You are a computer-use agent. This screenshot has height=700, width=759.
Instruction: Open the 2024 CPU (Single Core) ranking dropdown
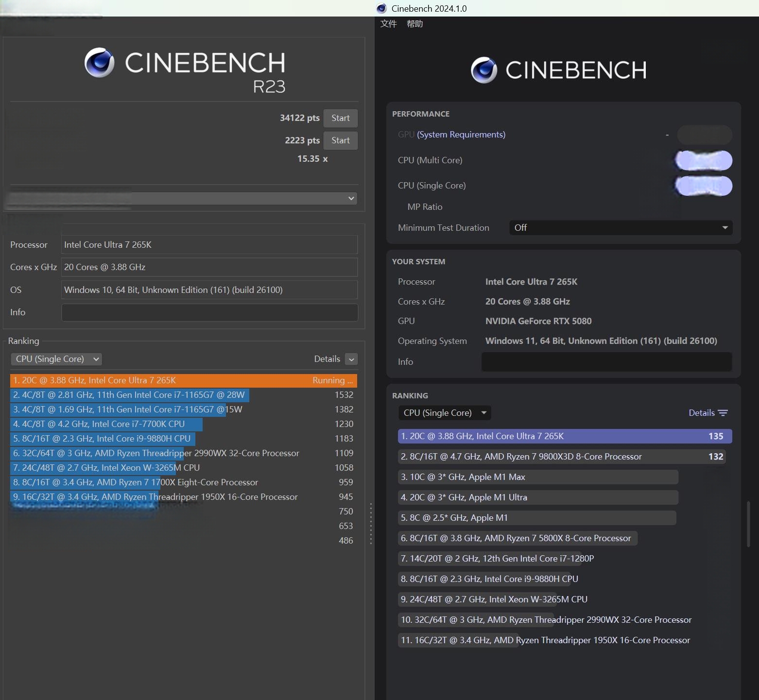click(445, 413)
